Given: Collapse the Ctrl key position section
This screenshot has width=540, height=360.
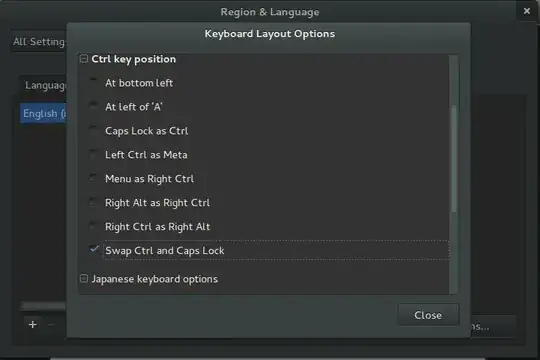Looking at the screenshot, I should [84, 59].
